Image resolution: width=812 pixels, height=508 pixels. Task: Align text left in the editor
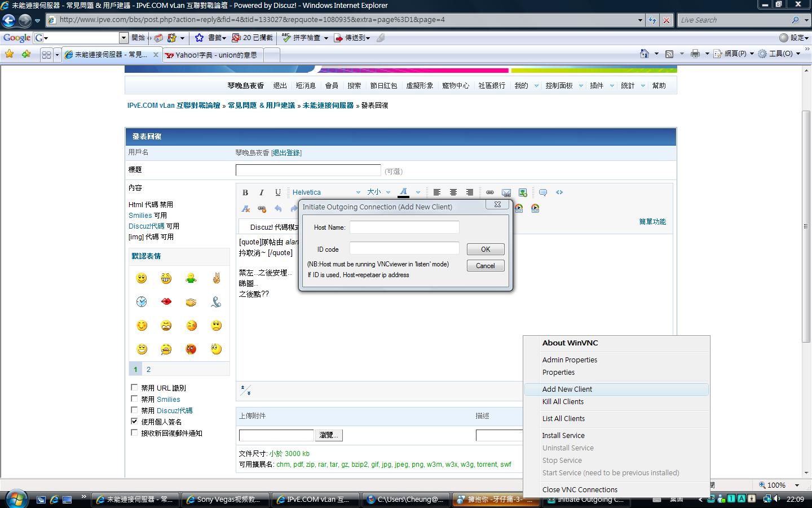(437, 192)
